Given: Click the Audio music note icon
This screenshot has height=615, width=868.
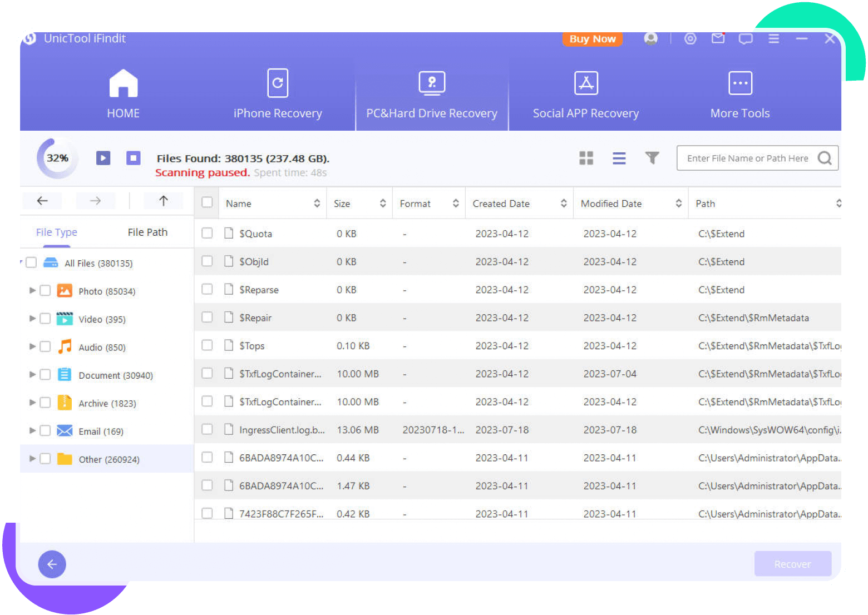Looking at the screenshot, I should click(65, 346).
